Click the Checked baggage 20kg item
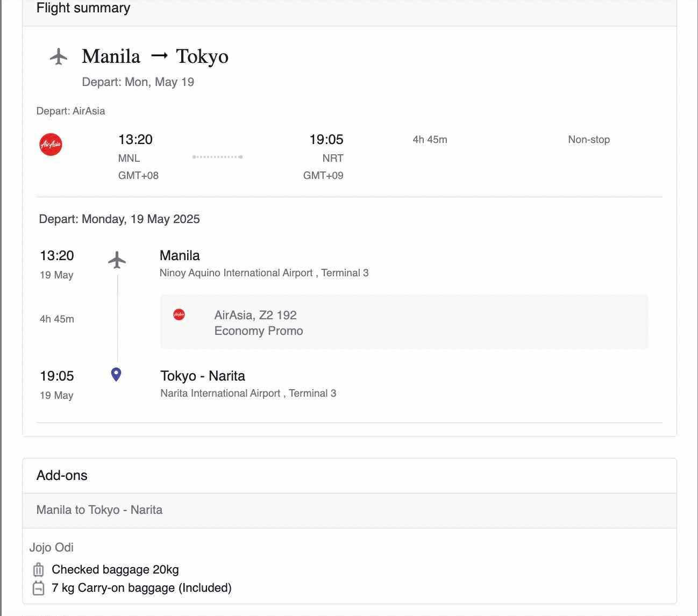Image resolution: width=698 pixels, height=616 pixels. [x=115, y=570]
